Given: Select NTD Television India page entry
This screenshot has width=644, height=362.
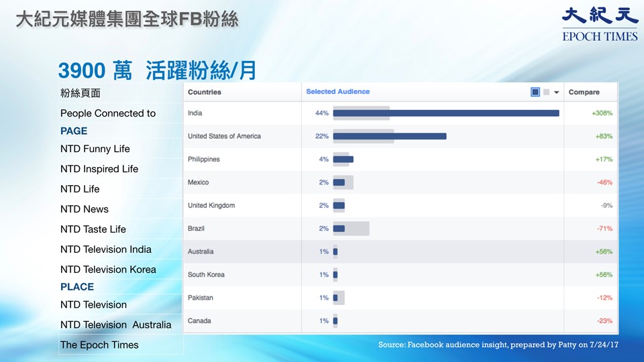Looking at the screenshot, I should tap(105, 249).
